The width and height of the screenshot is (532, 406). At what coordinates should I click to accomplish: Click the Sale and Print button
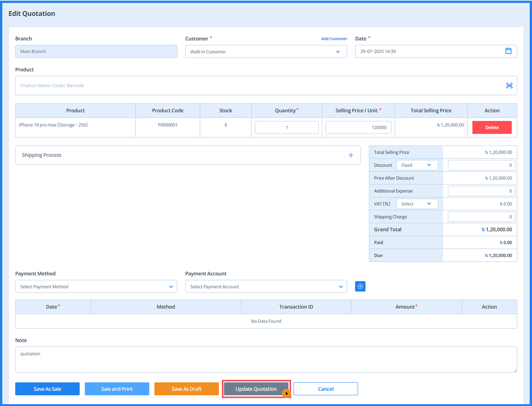pyautogui.click(x=117, y=389)
